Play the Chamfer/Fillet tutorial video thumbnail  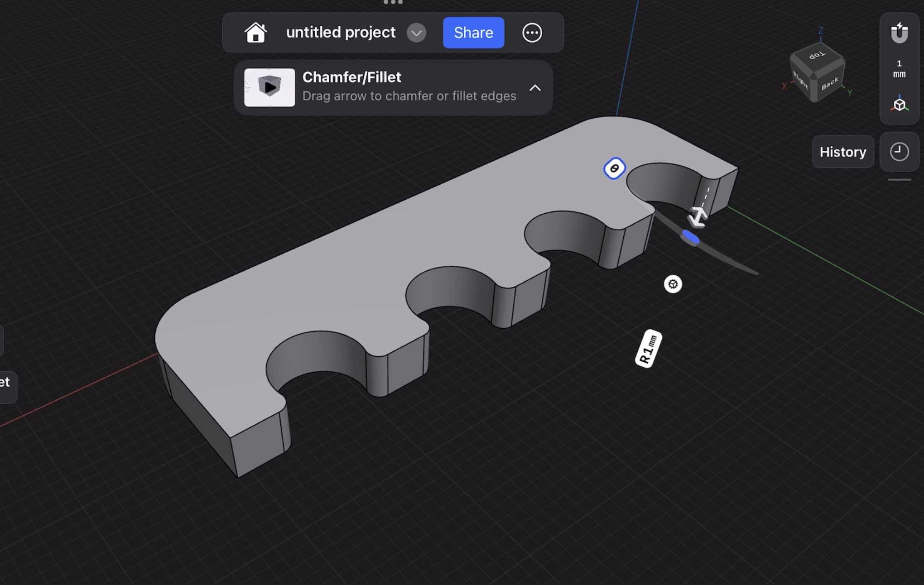pyautogui.click(x=269, y=87)
